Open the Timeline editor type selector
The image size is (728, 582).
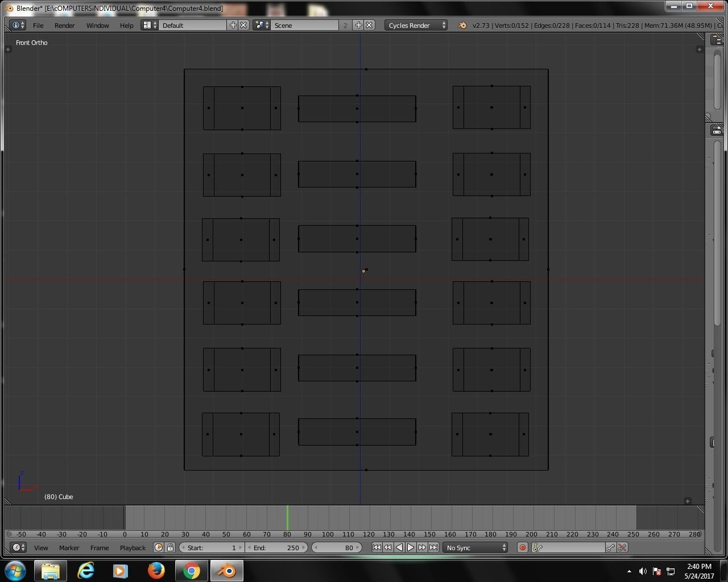click(18, 547)
